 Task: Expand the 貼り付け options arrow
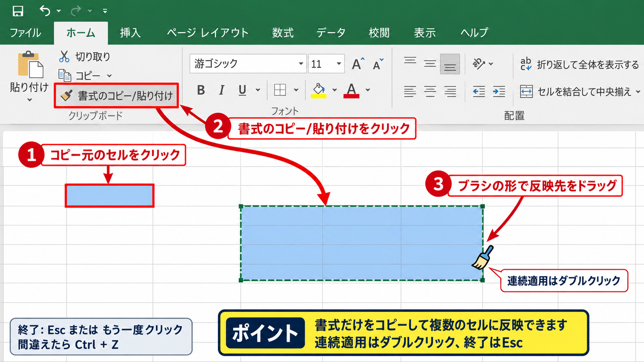click(x=30, y=100)
